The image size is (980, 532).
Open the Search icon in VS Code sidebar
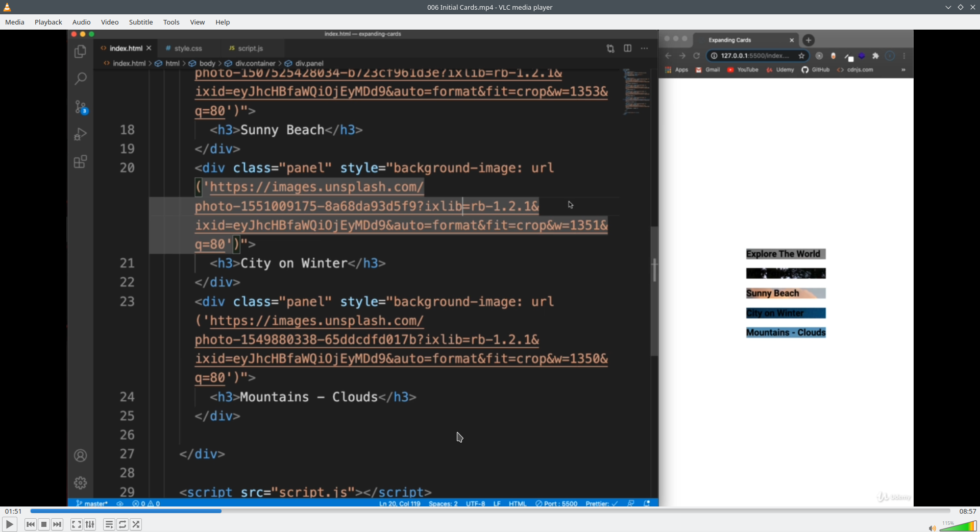point(80,79)
